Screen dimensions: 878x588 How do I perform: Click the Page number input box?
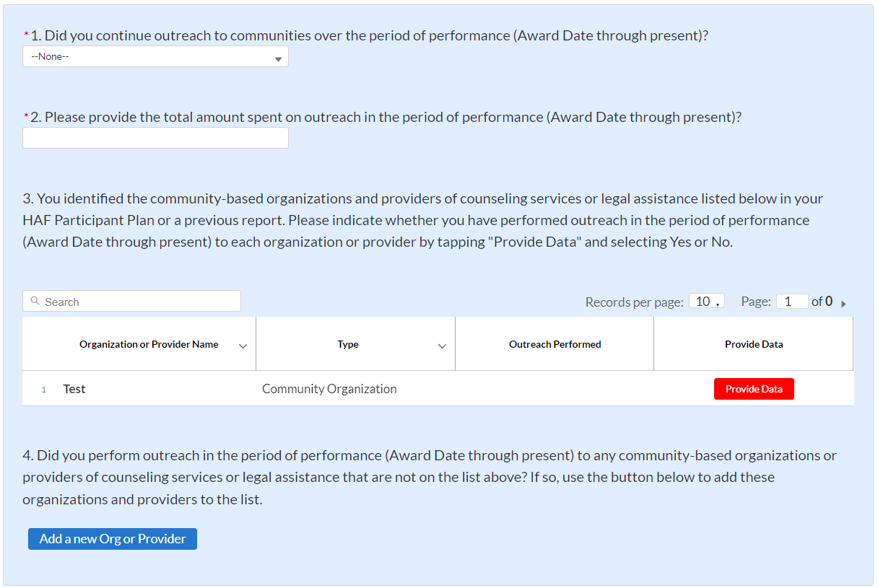point(791,302)
